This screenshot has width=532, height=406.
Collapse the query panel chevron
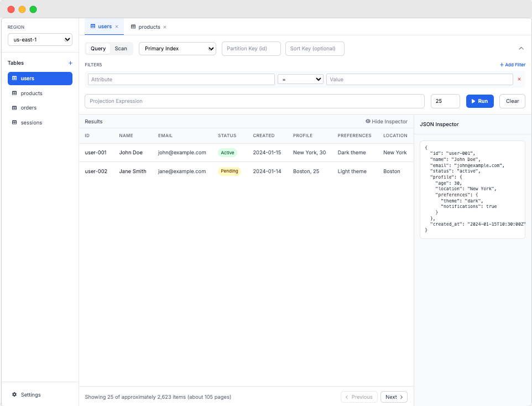521,49
